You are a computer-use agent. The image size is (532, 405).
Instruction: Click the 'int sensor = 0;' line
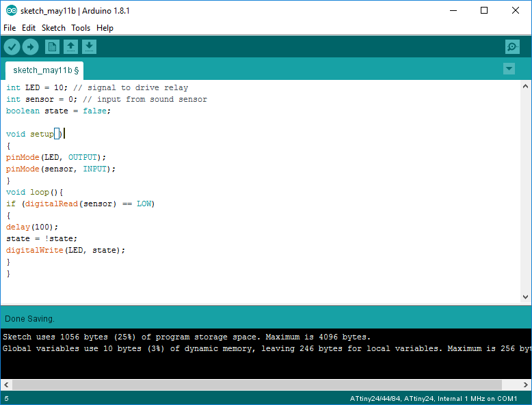coord(107,99)
